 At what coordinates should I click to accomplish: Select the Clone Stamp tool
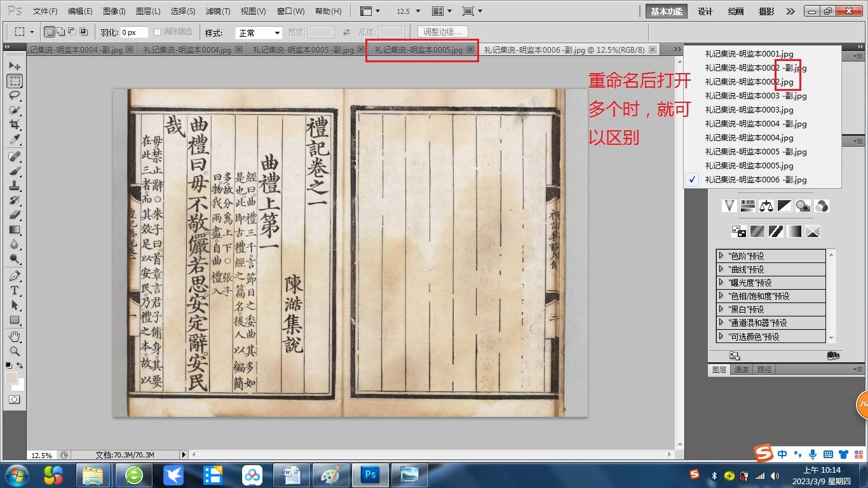click(x=15, y=186)
